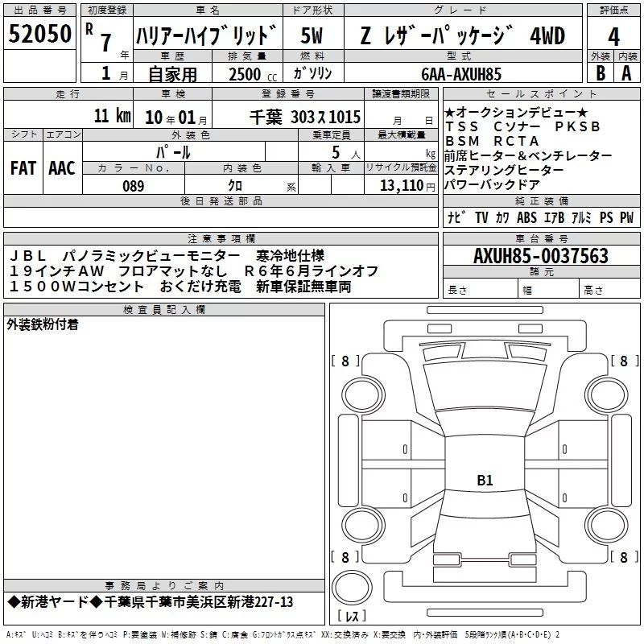
Task: Select the mileage value 11 km
Action: pyautogui.click(x=113, y=116)
